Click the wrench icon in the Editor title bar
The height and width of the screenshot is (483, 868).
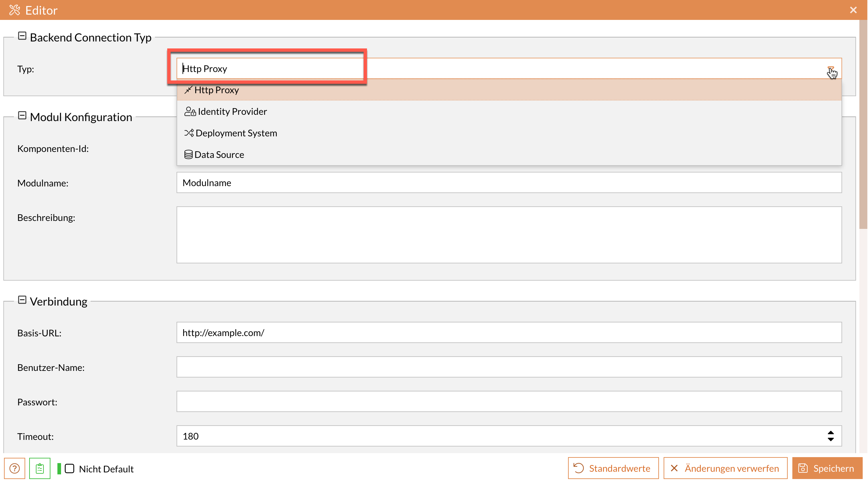[x=15, y=10]
